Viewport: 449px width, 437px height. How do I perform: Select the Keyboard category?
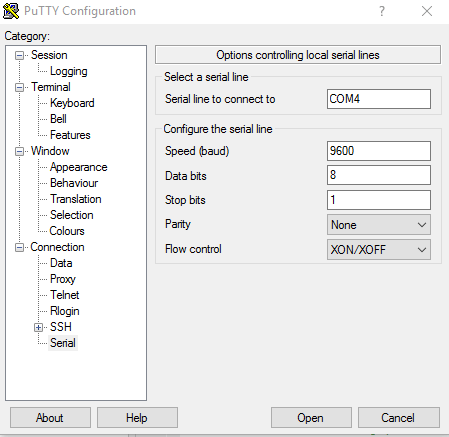click(x=72, y=103)
